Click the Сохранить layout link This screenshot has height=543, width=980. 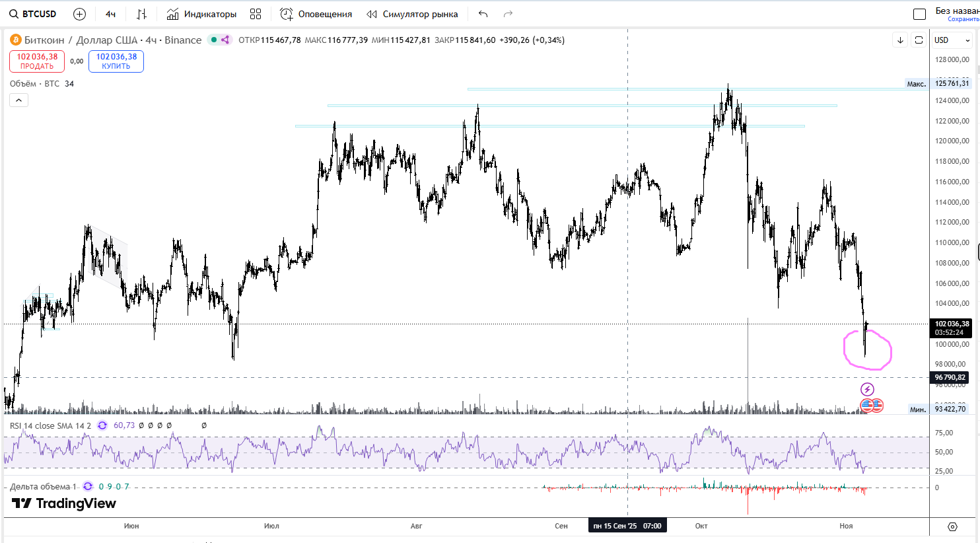[963, 19]
